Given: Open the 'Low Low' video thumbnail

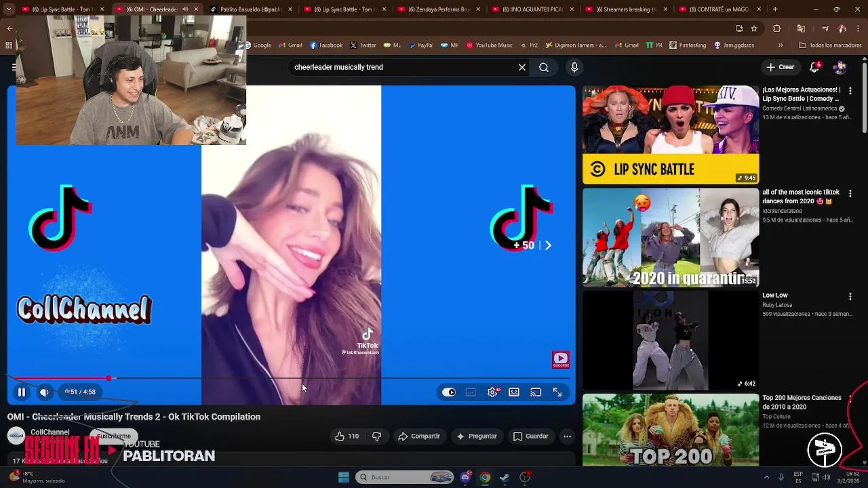Looking at the screenshot, I should coord(671,340).
